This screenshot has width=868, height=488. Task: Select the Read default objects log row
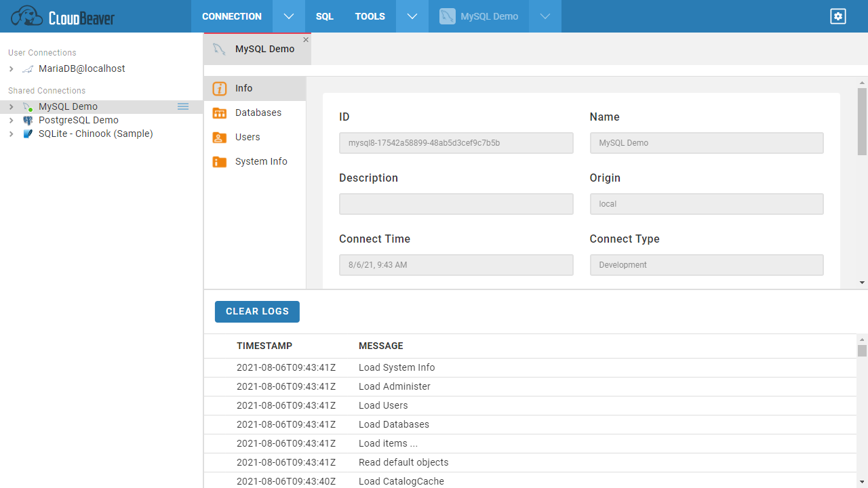[530, 462]
